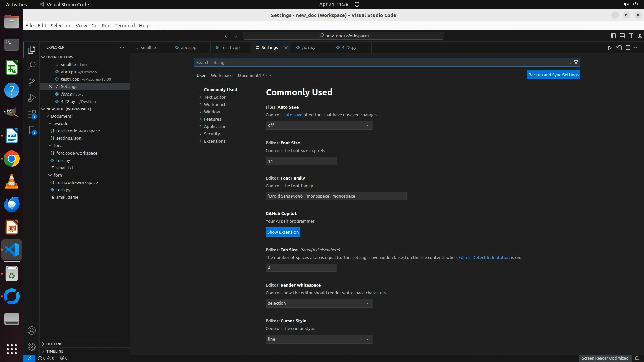Open Run and Debug view

32,98
